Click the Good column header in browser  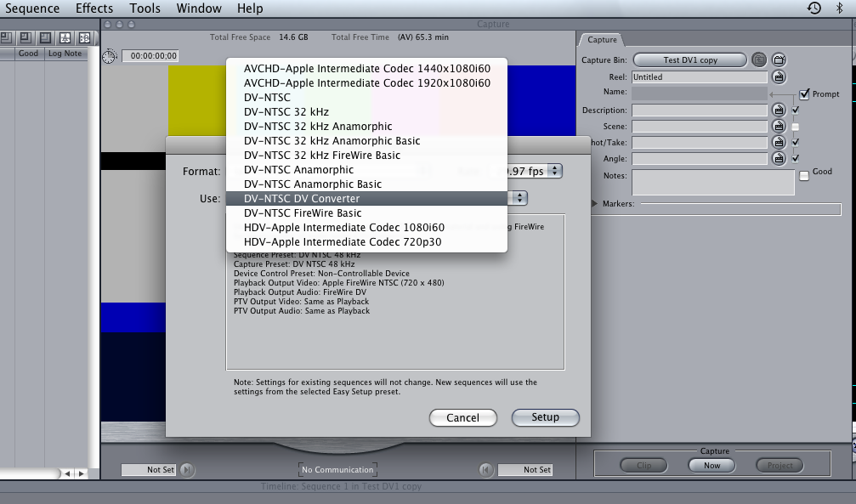tap(28, 54)
